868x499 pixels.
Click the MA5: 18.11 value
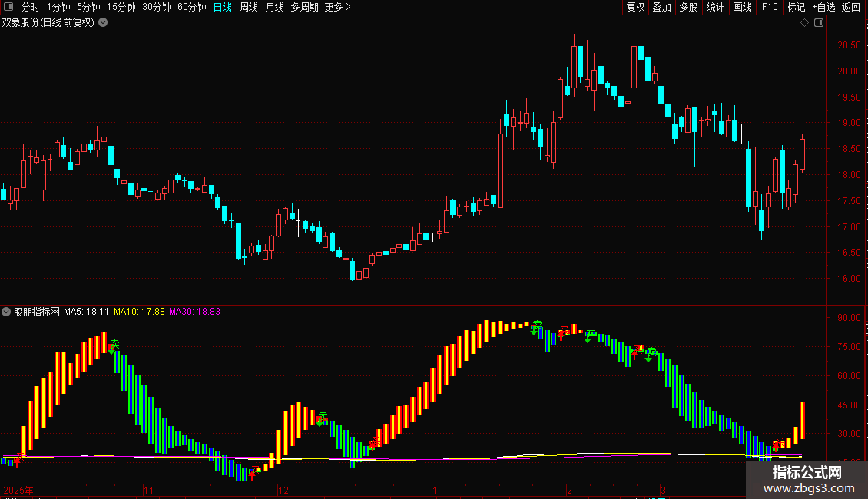coord(86,312)
